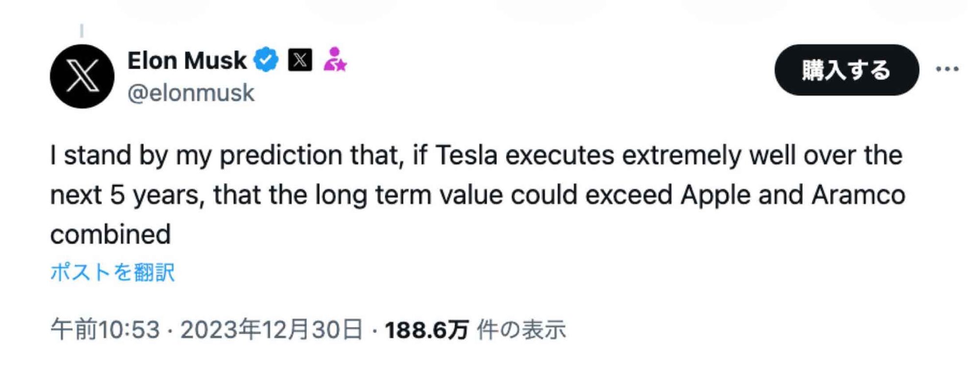Screen dimensions: 980x388
Task: Open the Elon Musk display name
Action: click(187, 61)
